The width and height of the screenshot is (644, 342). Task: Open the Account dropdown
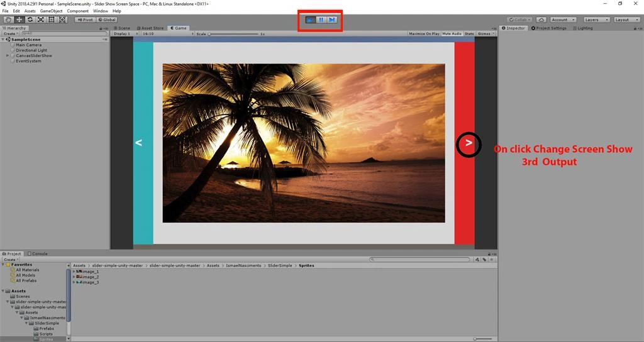[x=563, y=19]
